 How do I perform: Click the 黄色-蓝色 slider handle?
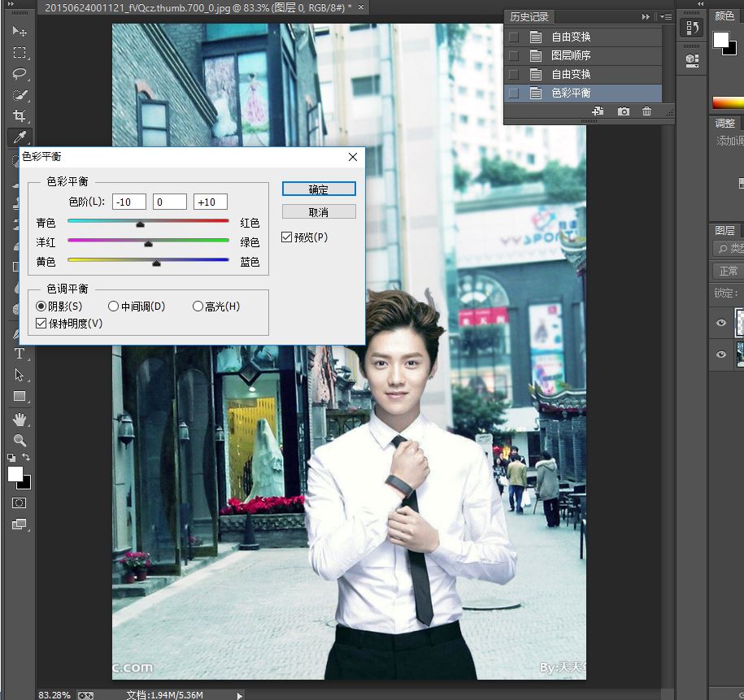tap(156, 263)
